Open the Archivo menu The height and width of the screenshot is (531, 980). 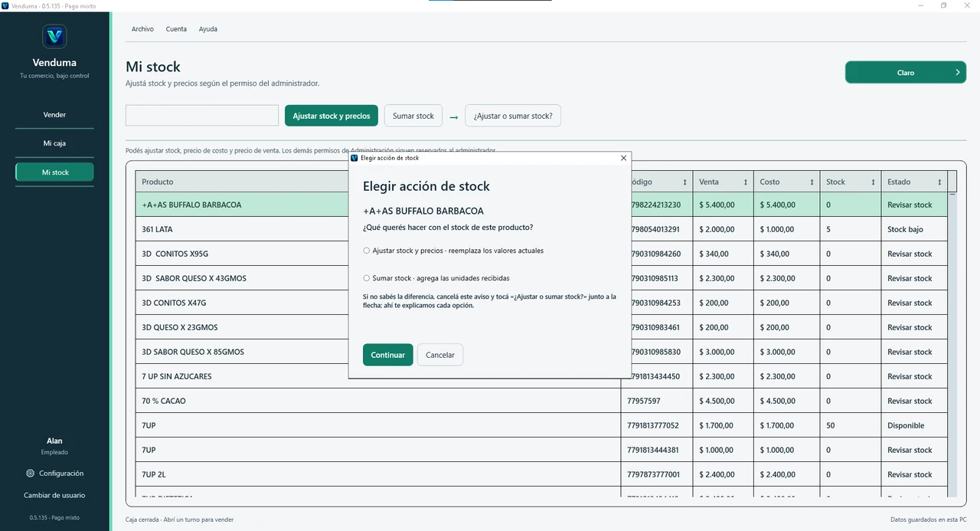(142, 29)
